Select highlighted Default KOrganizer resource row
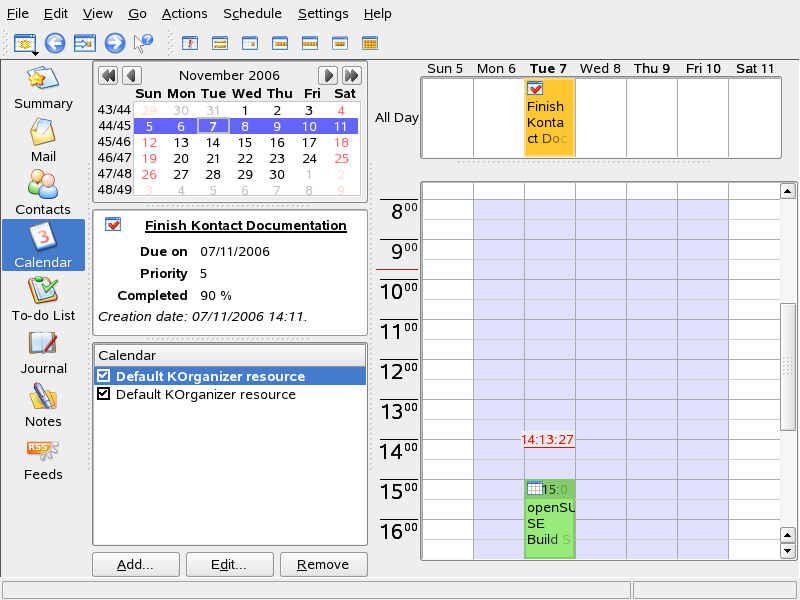This screenshot has height=600, width=800. 230,376
